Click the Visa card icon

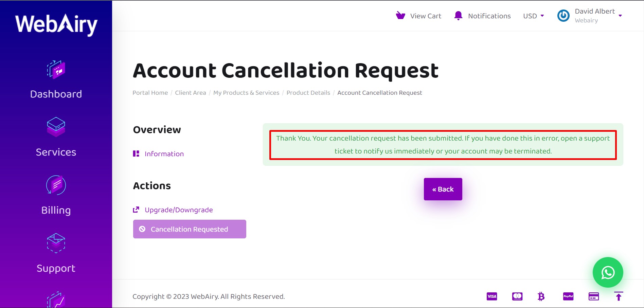tap(492, 296)
